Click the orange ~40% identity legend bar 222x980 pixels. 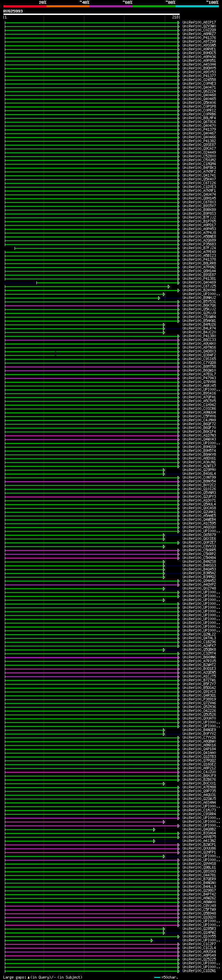(x=68, y=7)
